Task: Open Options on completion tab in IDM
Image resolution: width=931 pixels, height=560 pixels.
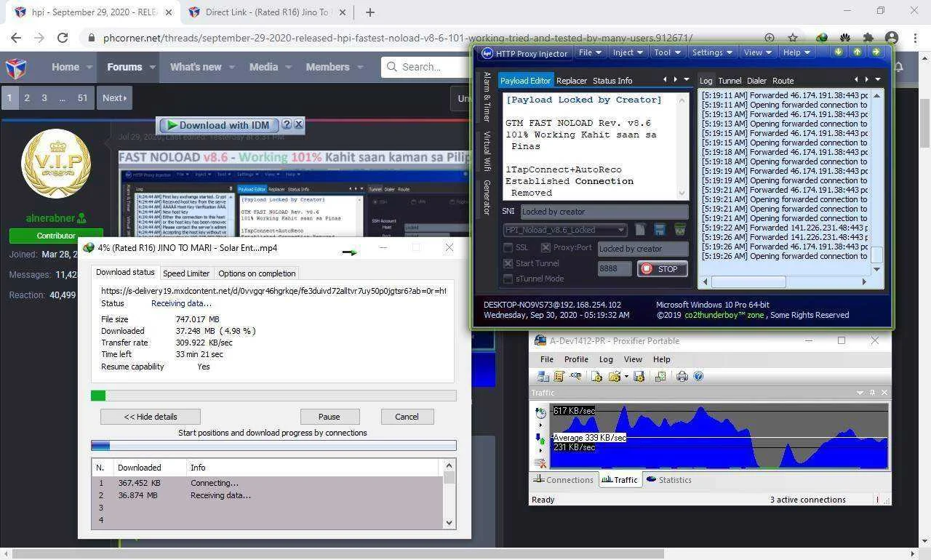Action: point(257,273)
